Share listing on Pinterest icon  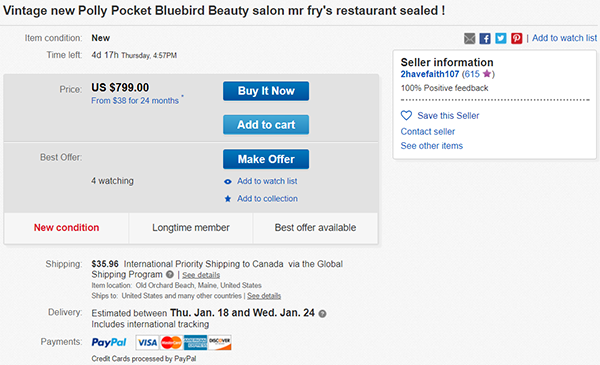click(x=516, y=38)
